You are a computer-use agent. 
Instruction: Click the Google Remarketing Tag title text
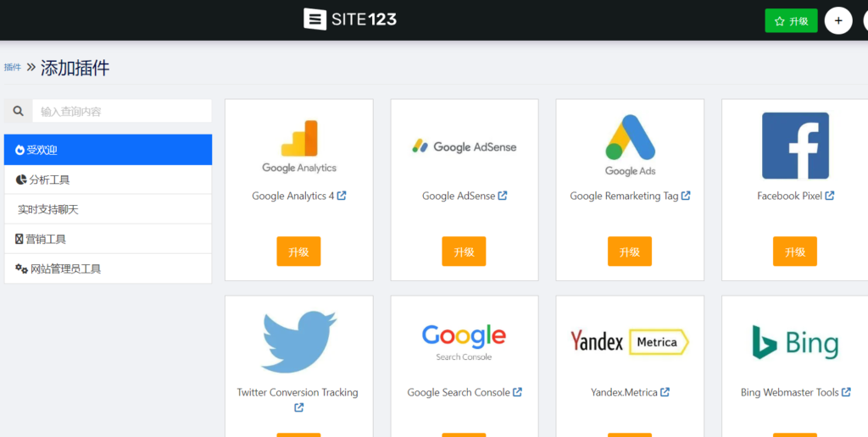tap(624, 196)
